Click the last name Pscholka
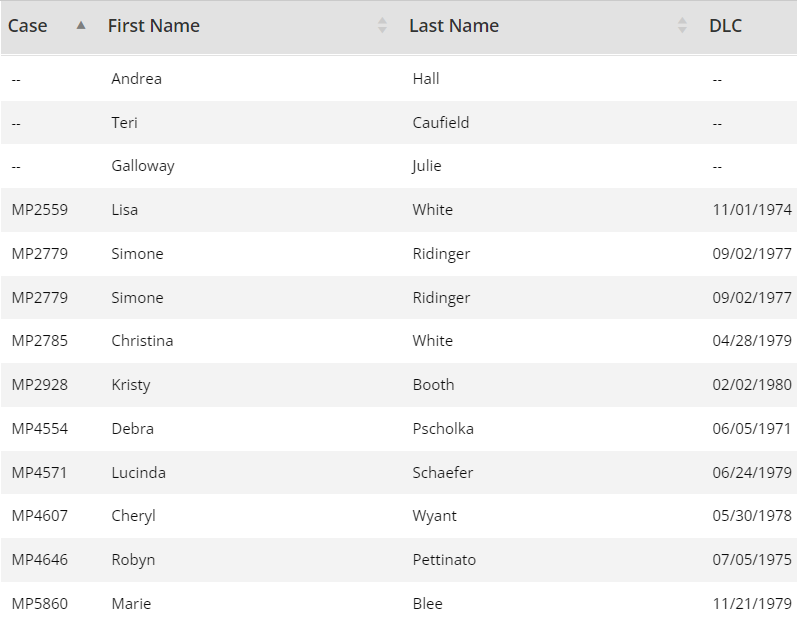Screen dimensions: 797x625 [x=443, y=429]
